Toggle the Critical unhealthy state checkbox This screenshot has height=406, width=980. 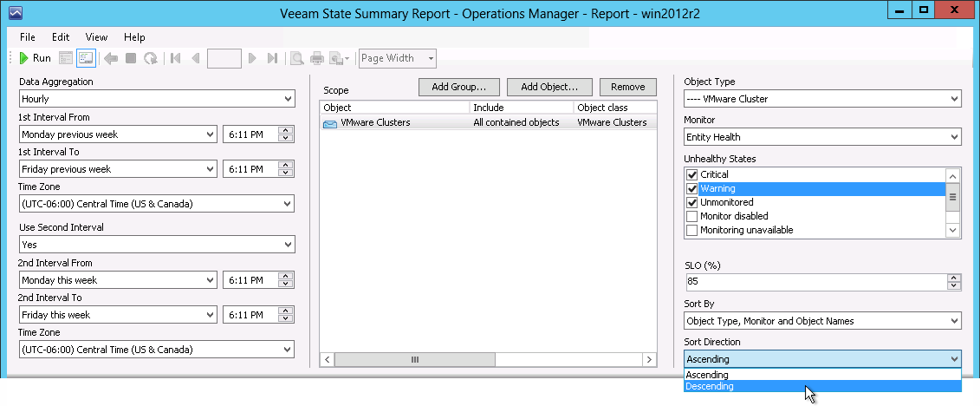tap(691, 174)
